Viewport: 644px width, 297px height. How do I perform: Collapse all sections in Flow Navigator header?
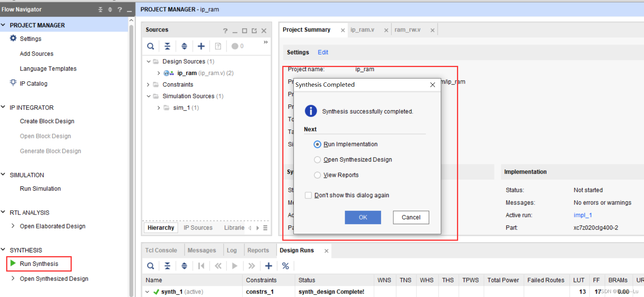101,9
